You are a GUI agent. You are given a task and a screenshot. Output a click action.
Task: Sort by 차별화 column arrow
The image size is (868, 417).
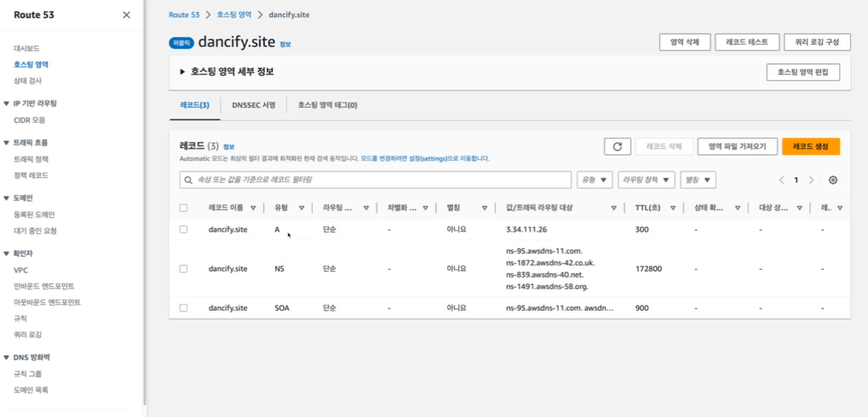(x=425, y=208)
